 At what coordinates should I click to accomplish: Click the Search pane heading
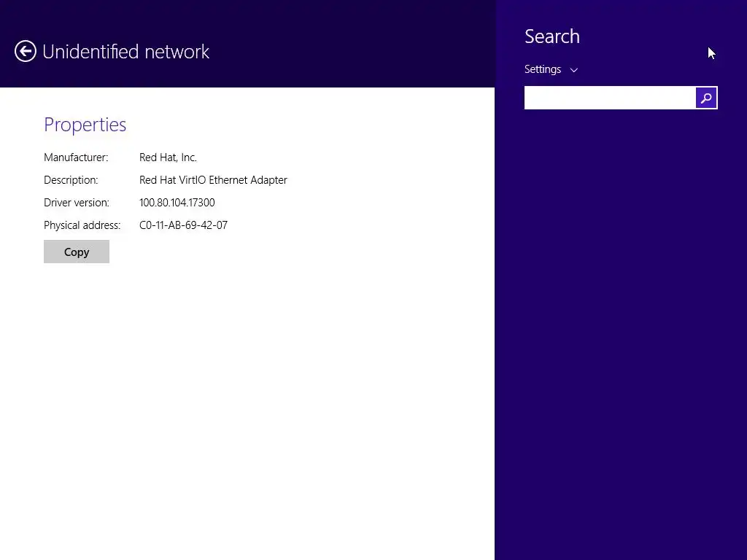(x=552, y=36)
